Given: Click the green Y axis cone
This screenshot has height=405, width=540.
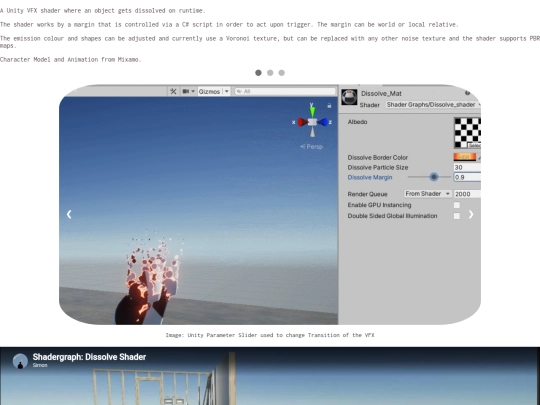Looking at the screenshot, I should tap(312, 111).
